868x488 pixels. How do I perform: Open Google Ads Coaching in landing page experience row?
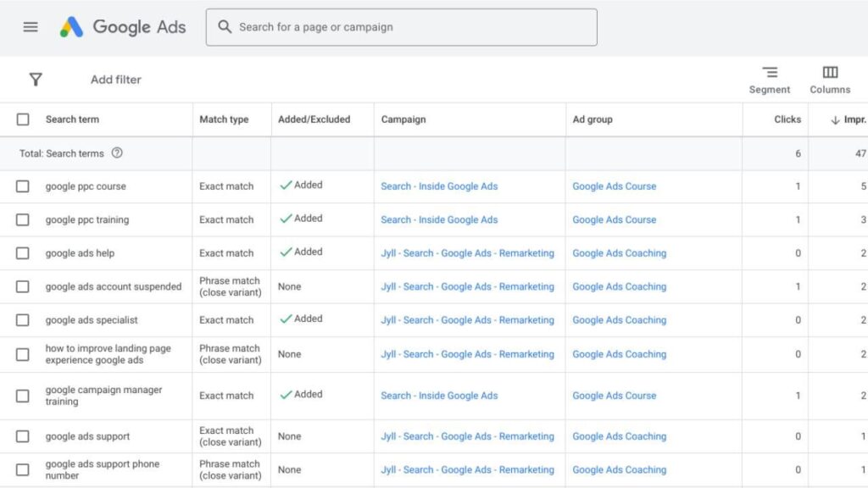tap(620, 355)
